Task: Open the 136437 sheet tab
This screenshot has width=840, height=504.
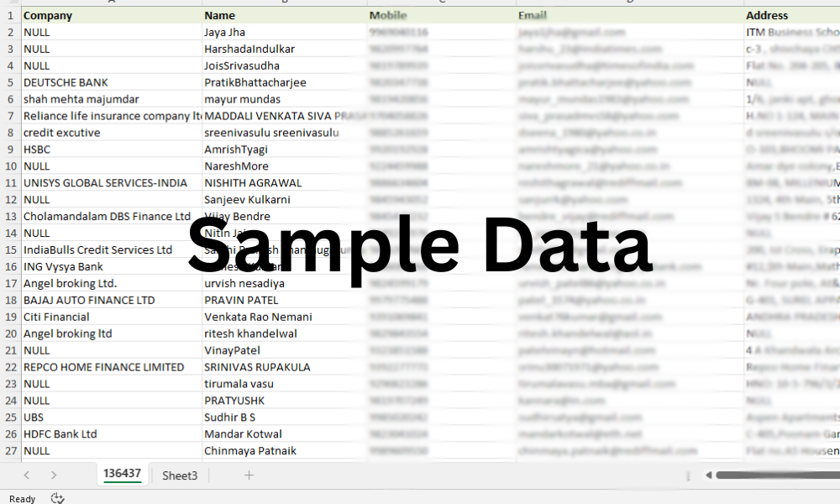Action: point(122,474)
